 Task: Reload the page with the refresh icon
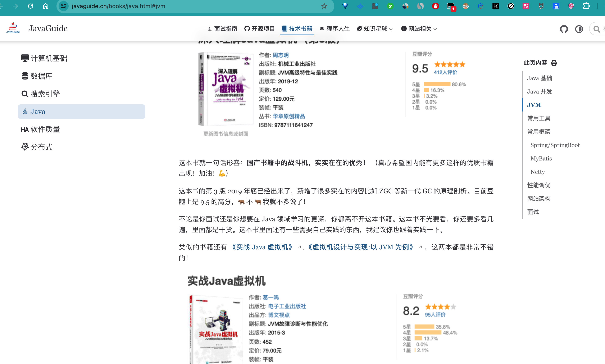[30, 6]
